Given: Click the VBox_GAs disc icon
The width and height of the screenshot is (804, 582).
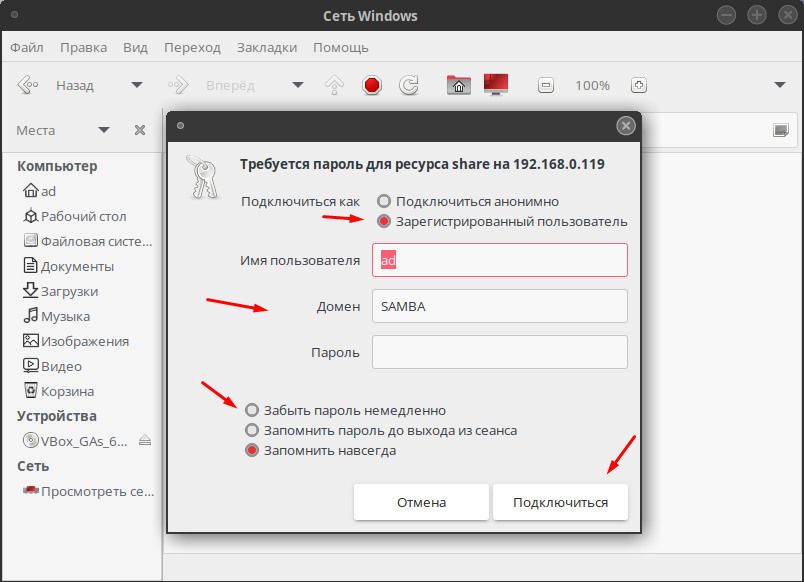Looking at the screenshot, I should pos(31,440).
